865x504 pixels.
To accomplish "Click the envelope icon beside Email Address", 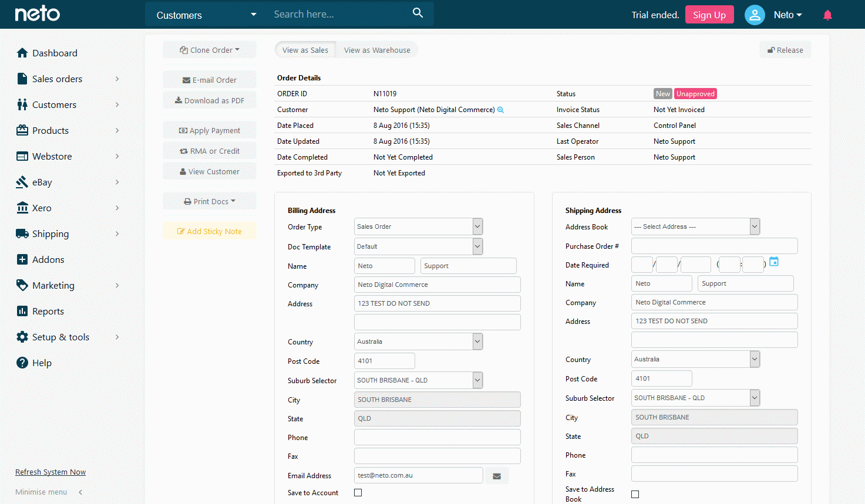I will [497, 476].
